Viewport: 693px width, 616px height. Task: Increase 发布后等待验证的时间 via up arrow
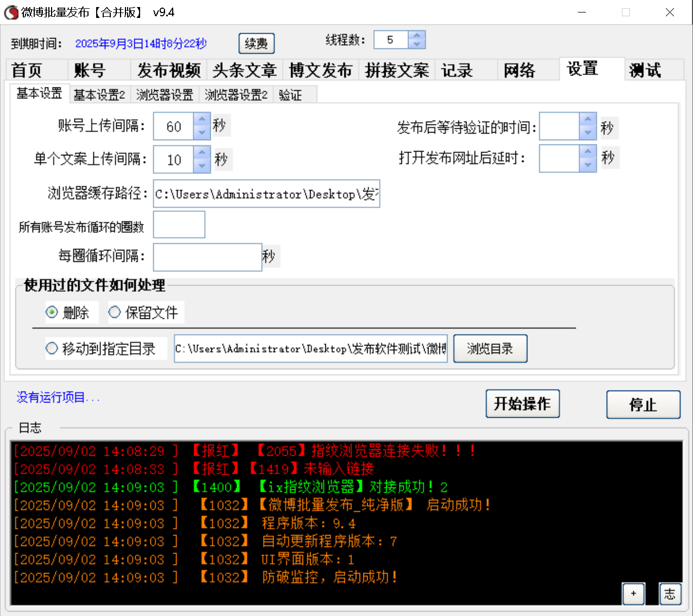click(x=587, y=121)
